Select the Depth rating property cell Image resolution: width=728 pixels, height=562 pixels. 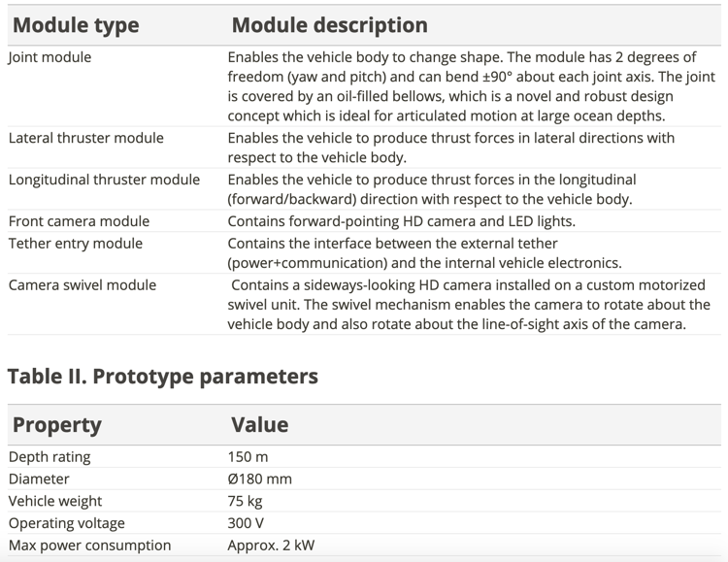[50, 457]
